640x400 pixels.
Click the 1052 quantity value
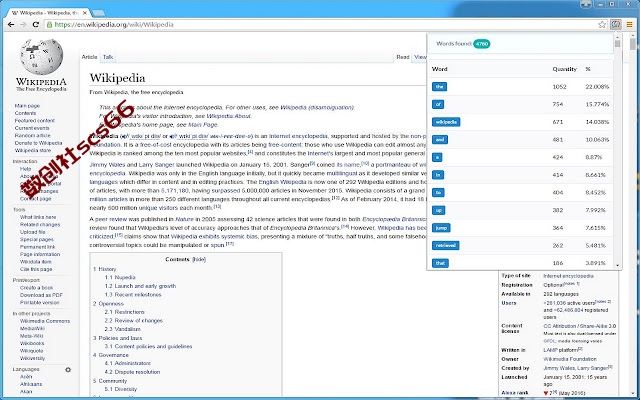(560, 87)
